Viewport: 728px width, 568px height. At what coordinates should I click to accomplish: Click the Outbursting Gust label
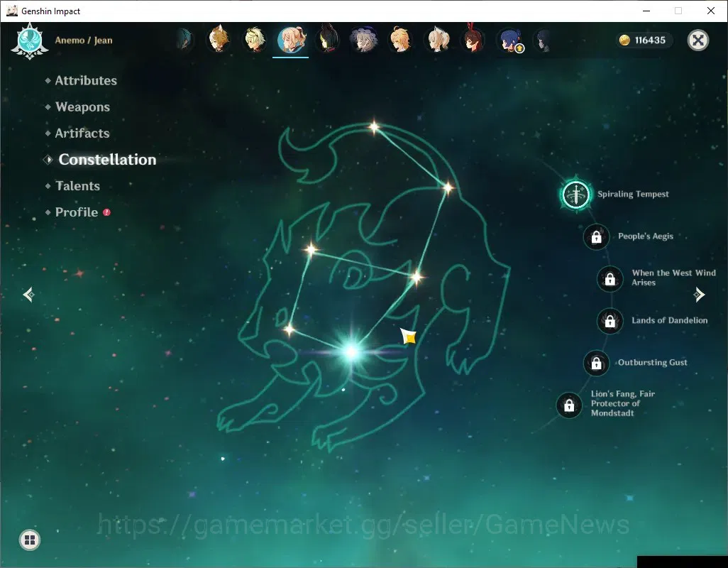tap(652, 362)
